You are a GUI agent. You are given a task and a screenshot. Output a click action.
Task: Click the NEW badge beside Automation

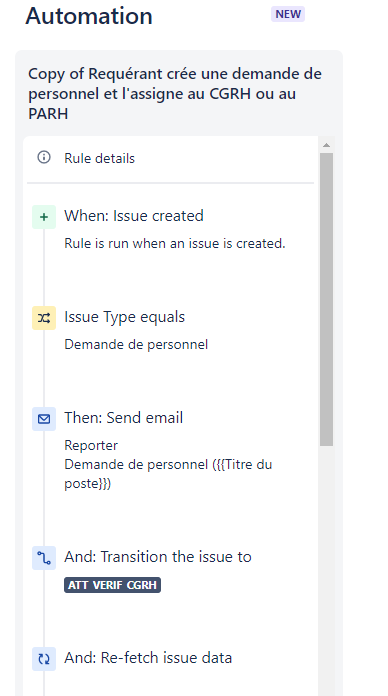point(288,14)
